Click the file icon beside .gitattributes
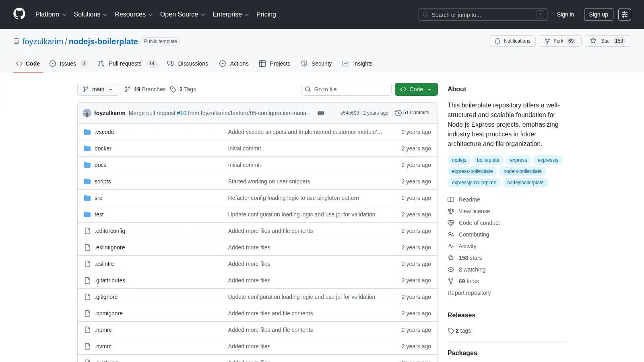The image size is (644, 362). (87, 280)
